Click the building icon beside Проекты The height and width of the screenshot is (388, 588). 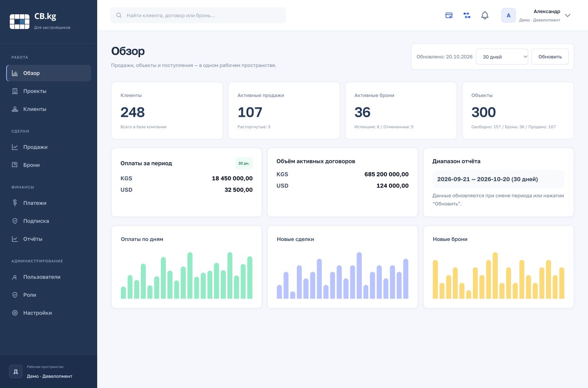pyautogui.click(x=15, y=91)
